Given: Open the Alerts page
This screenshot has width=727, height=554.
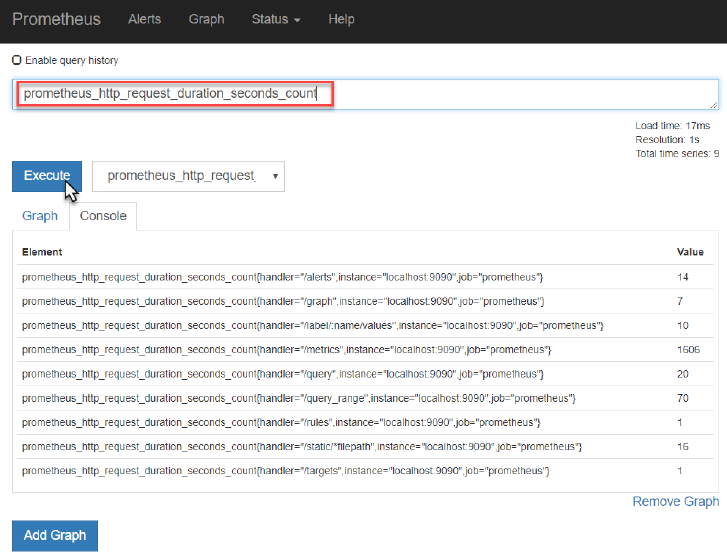Looking at the screenshot, I should tap(144, 19).
